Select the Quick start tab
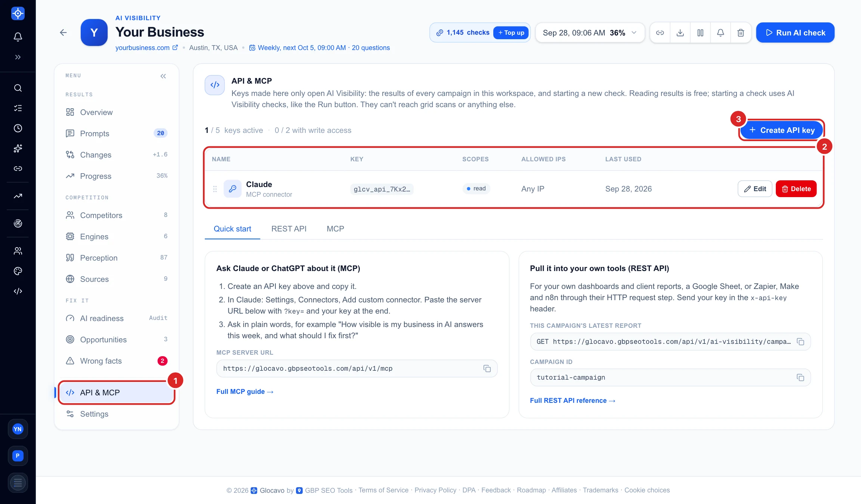 pos(232,229)
